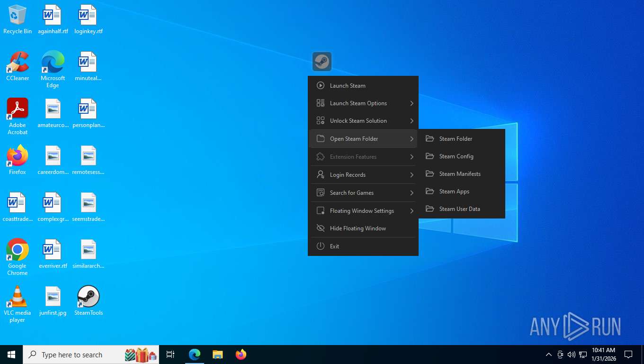This screenshot has height=364, width=644.
Task: Click folder icon beside Steam Apps
Action: (430, 191)
